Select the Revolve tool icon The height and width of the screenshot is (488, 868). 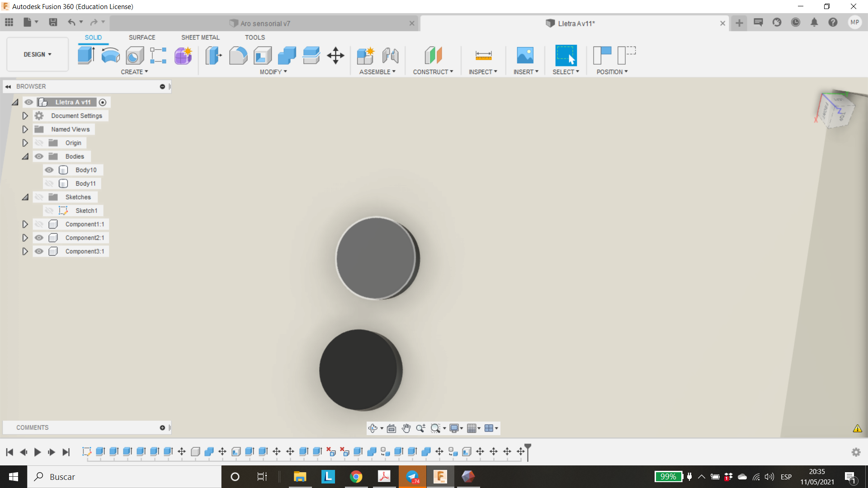(110, 56)
